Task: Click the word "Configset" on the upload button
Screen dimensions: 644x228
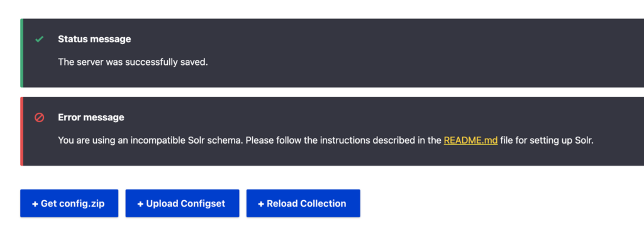Action: click(203, 203)
